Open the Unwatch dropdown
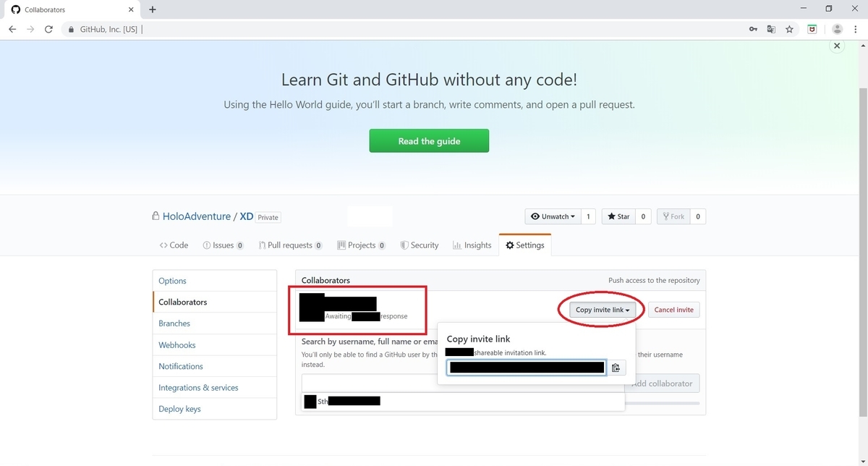The height and width of the screenshot is (466, 868). coord(553,216)
